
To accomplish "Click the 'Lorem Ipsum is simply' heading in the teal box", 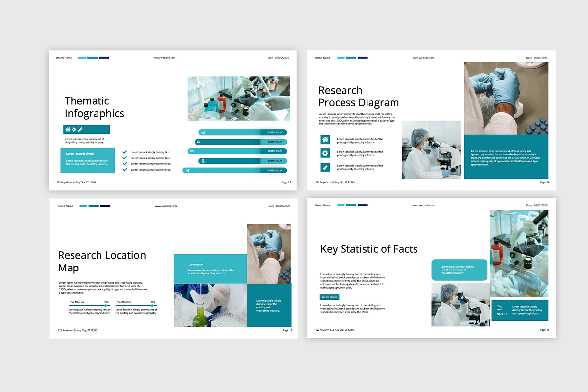I will point(80,154).
